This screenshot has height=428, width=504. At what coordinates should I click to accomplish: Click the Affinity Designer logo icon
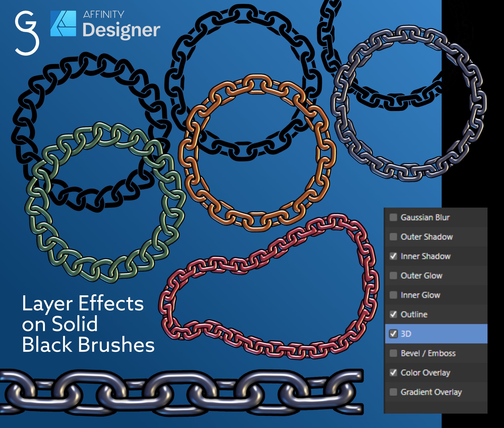pyautogui.click(x=63, y=23)
